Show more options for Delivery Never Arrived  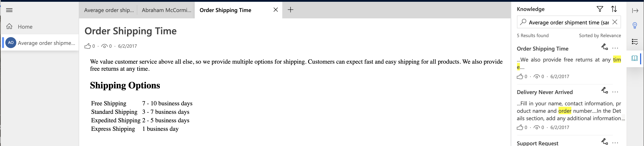615,92
